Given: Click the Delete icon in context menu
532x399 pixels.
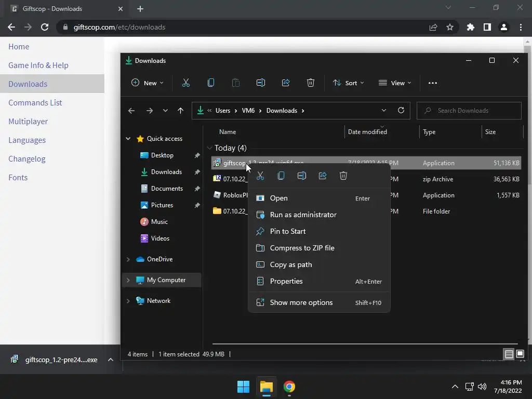Looking at the screenshot, I should 343,176.
